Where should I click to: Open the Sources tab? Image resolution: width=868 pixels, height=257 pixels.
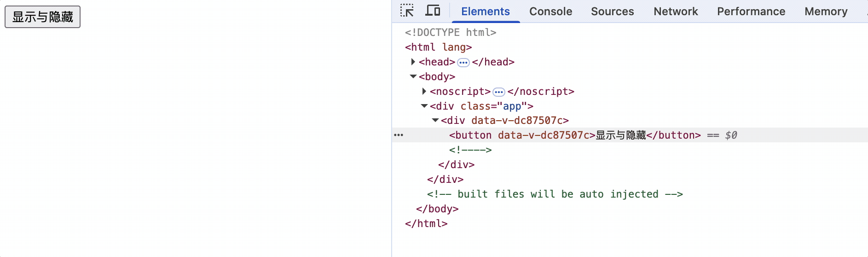(x=612, y=12)
